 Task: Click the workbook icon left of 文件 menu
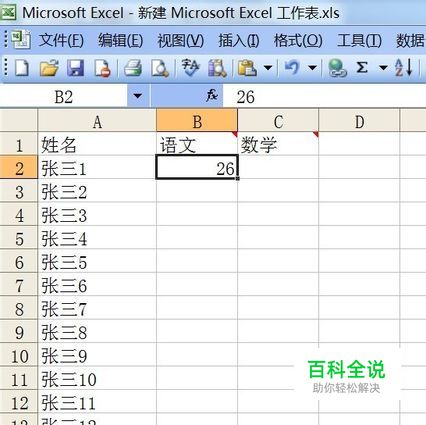[x=21, y=40]
